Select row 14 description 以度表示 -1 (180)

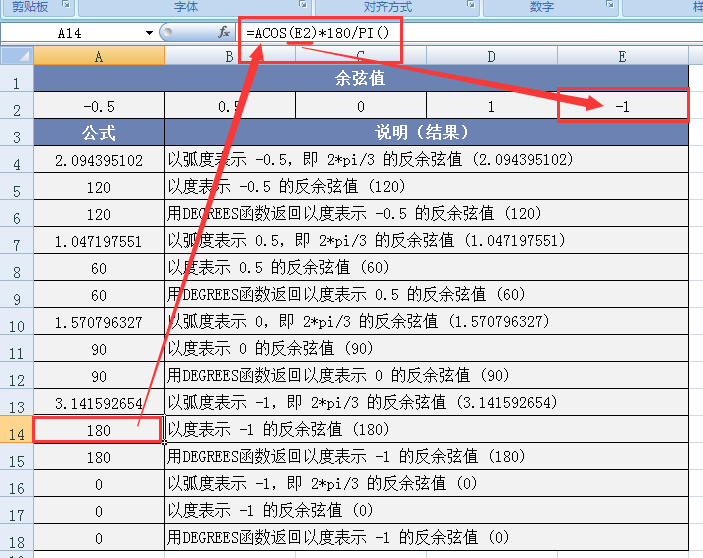(x=426, y=429)
